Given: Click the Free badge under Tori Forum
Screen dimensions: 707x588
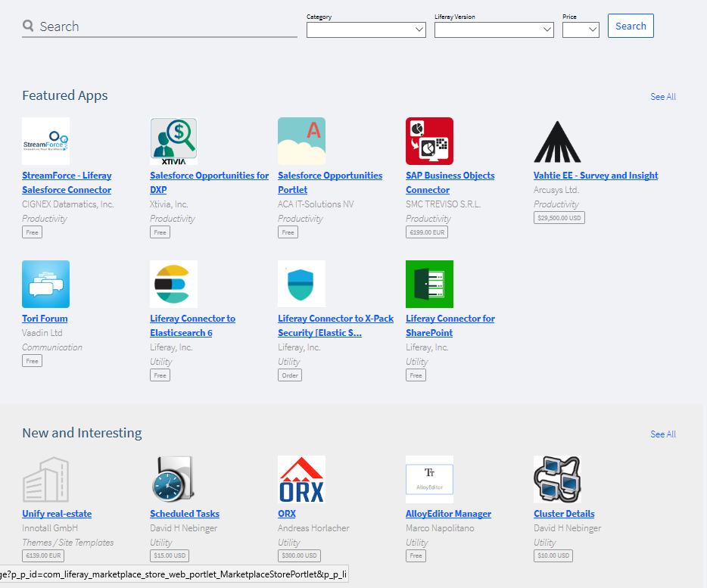Looking at the screenshot, I should (x=32, y=361).
